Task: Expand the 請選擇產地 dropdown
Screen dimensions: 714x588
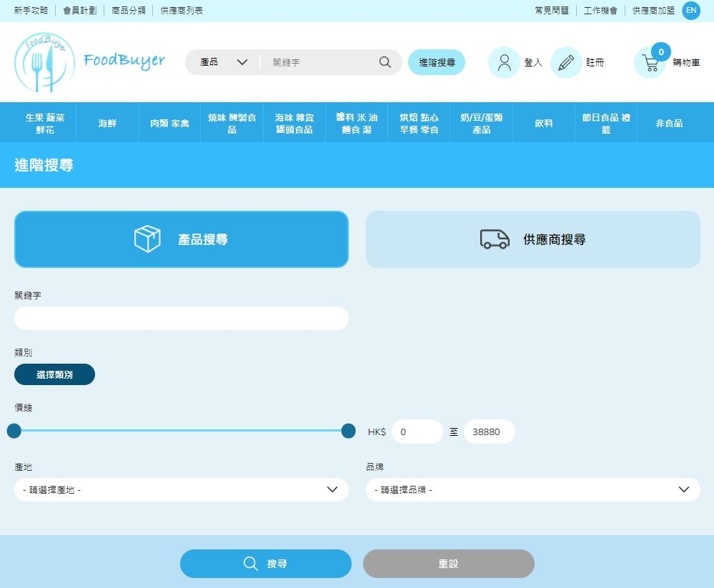Action: tap(182, 489)
